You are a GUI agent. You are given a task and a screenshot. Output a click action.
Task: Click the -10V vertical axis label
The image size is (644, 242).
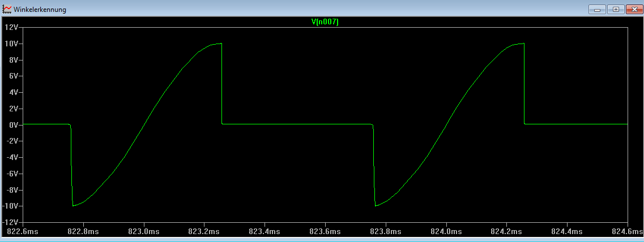point(11,206)
